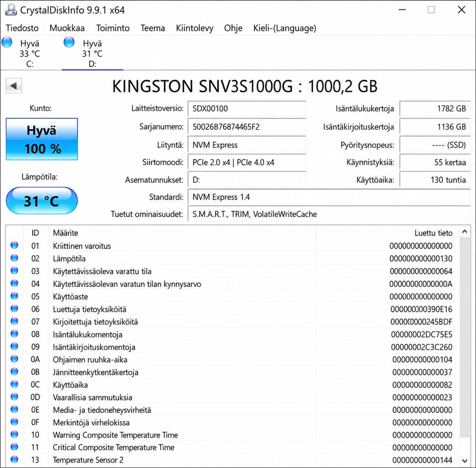Click the Siirtomoodi field PCIe 2.0 x4
The height and width of the screenshot is (468, 476).
[x=247, y=163]
